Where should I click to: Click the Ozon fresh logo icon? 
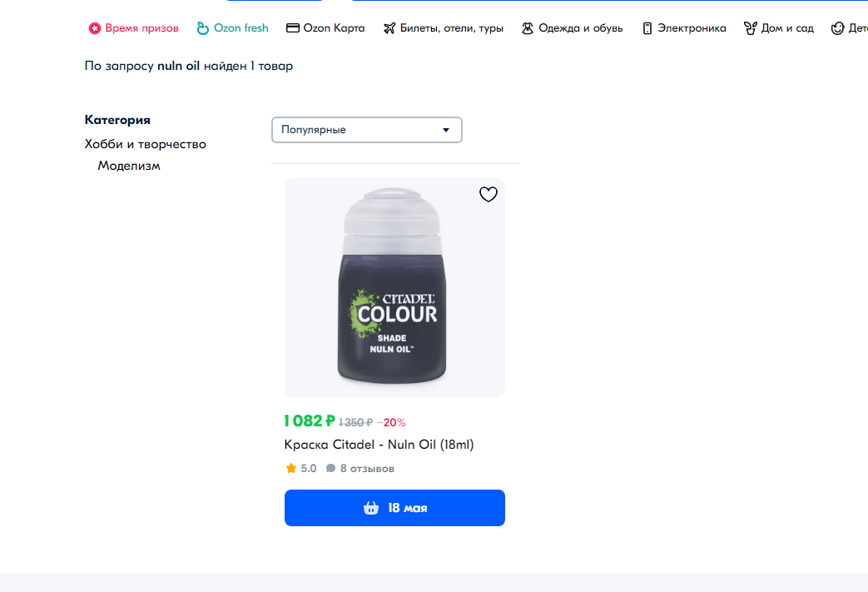(202, 28)
